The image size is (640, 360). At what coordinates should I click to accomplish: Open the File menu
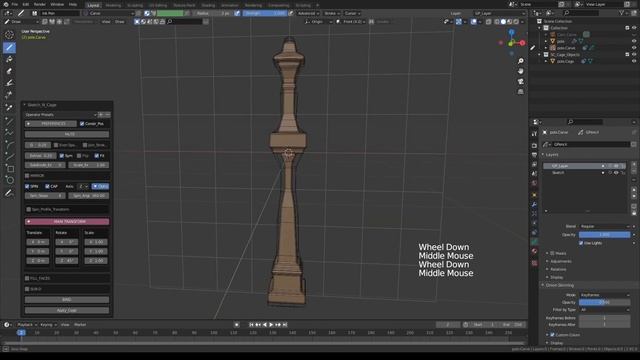(x=15, y=4)
